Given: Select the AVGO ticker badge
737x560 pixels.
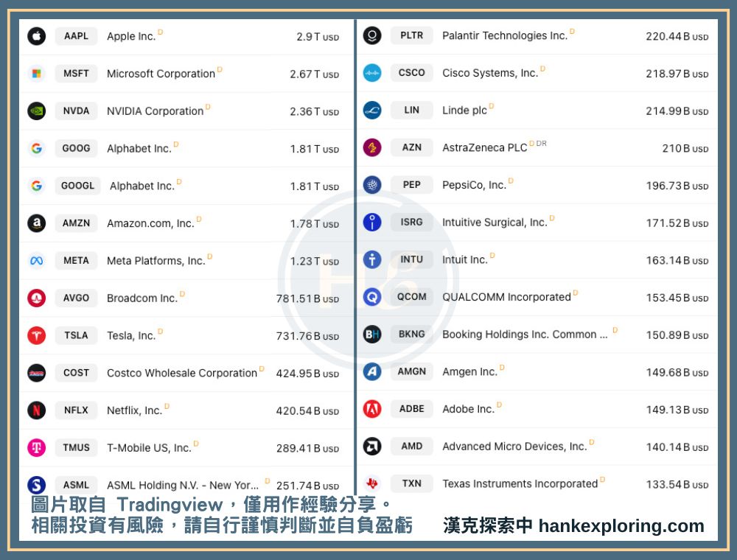Looking at the screenshot, I should tap(76, 298).
